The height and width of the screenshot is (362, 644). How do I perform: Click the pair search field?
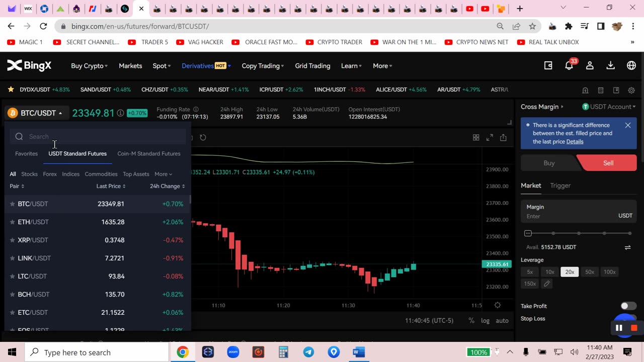98,137
